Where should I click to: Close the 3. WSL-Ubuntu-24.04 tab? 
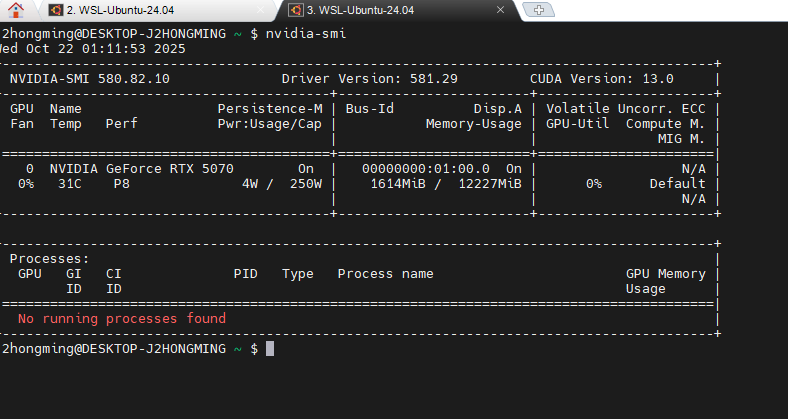pos(495,10)
